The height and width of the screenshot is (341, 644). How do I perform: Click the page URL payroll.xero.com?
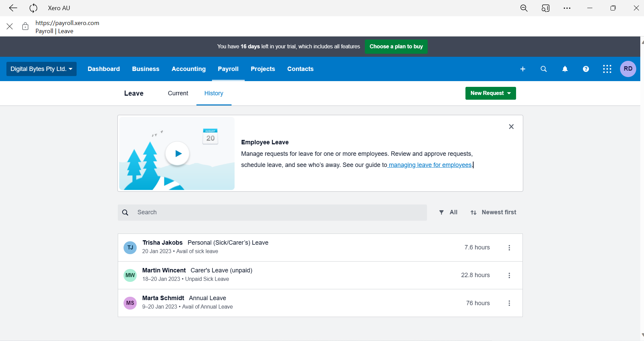68,23
